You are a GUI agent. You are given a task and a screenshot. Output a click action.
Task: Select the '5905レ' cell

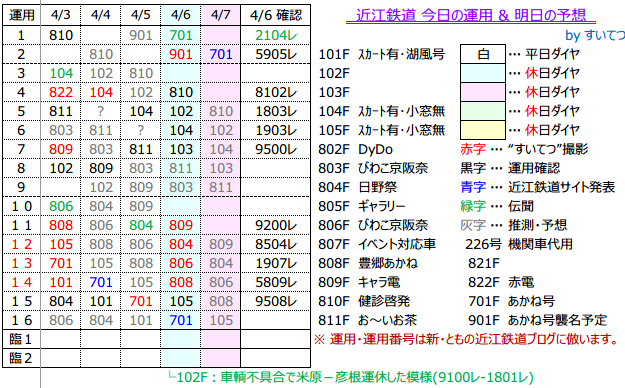[x=275, y=54]
